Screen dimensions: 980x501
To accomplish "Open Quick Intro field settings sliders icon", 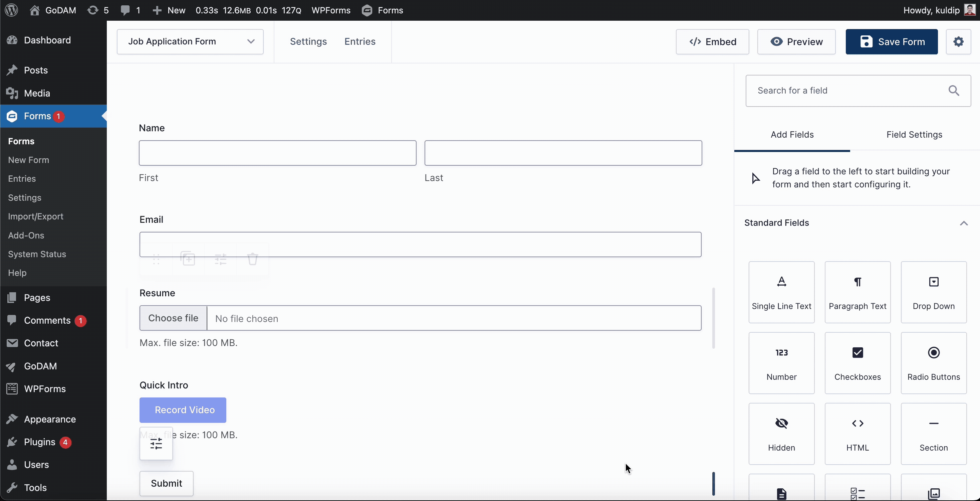I will (156, 444).
